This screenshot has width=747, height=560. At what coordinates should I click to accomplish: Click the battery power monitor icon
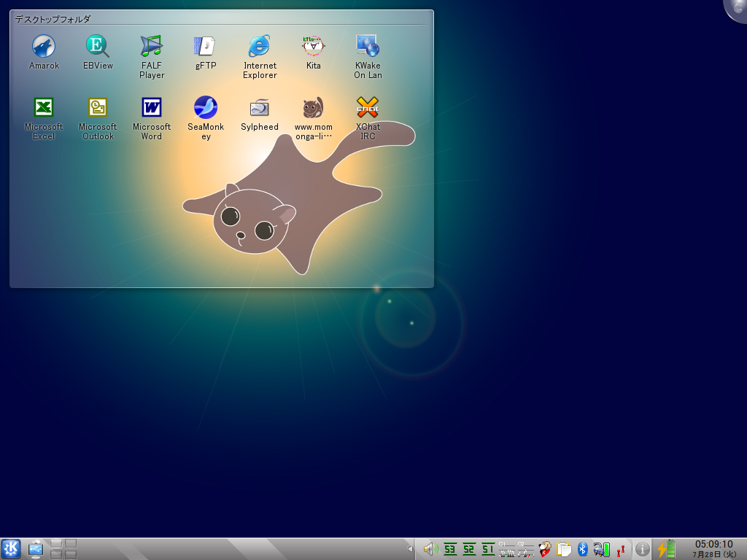(667, 549)
